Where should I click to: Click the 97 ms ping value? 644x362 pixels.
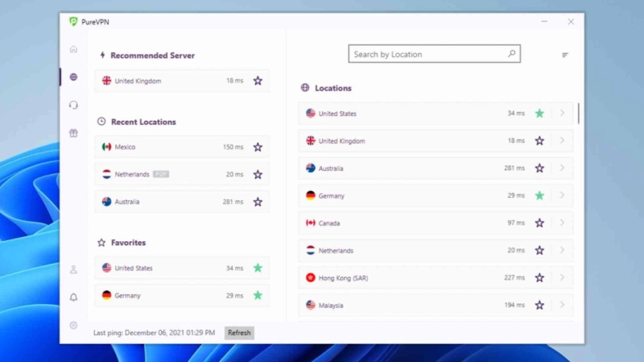coord(516,223)
